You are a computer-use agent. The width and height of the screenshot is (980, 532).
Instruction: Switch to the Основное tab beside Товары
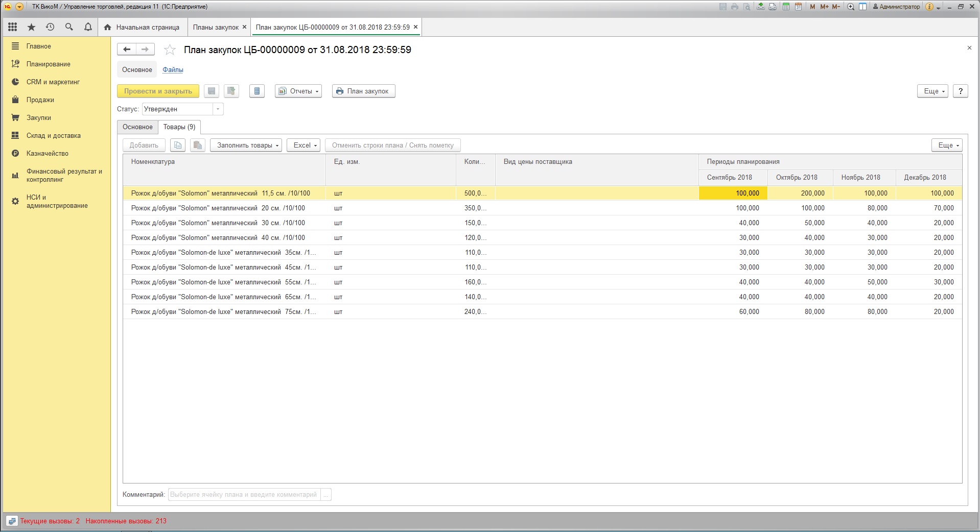[x=137, y=127]
